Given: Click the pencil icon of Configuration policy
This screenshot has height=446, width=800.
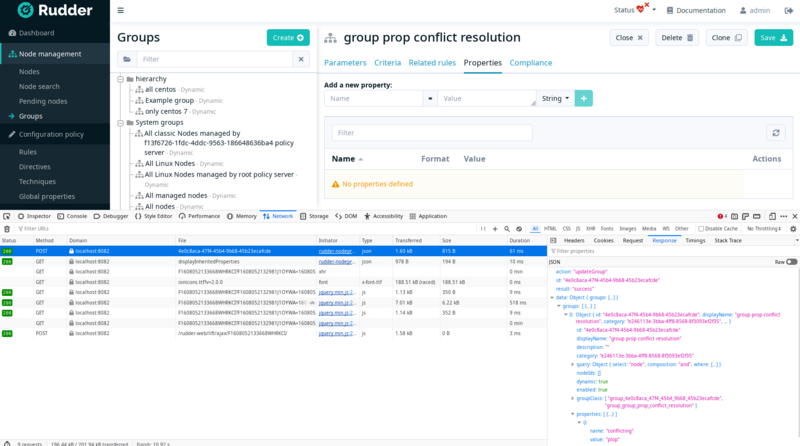Looking at the screenshot, I should pyautogui.click(x=12, y=134).
